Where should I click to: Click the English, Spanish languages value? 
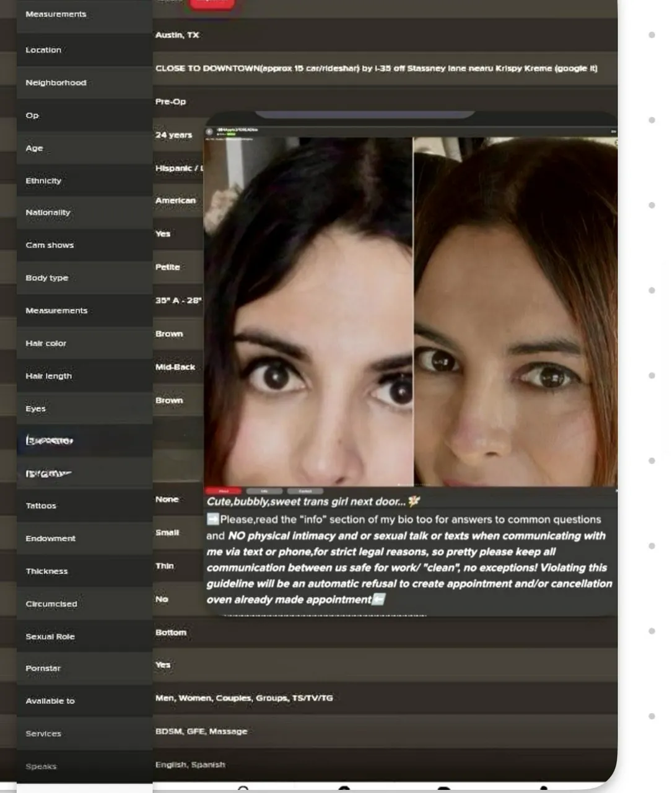tap(190, 765)
